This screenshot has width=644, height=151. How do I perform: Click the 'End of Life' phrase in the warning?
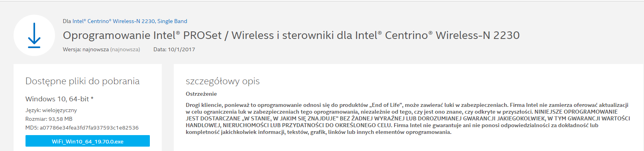(387, 105)
